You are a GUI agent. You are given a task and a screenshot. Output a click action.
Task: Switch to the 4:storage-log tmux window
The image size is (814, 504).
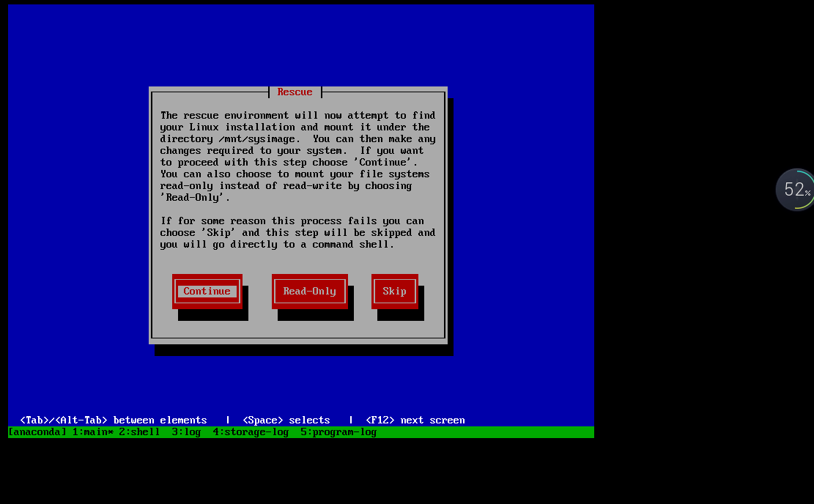(x=251, y=432)
